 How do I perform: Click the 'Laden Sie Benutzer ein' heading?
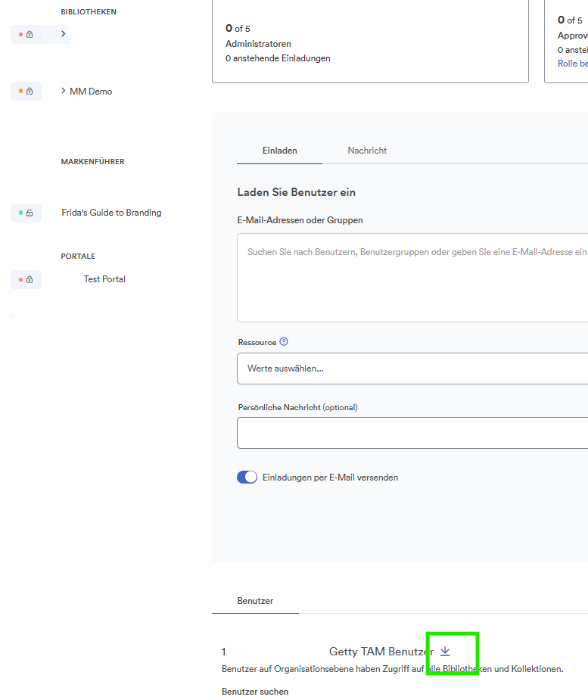[x=297, y=192]
